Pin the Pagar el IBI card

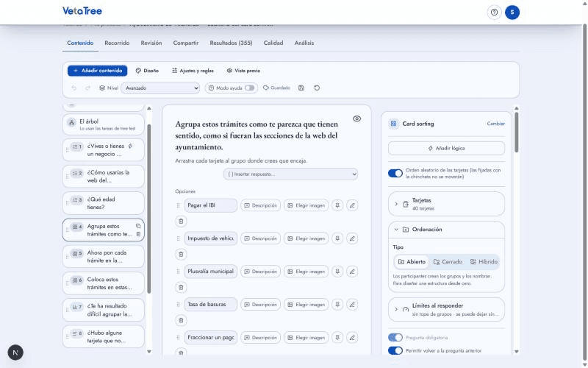coord(337,205)
